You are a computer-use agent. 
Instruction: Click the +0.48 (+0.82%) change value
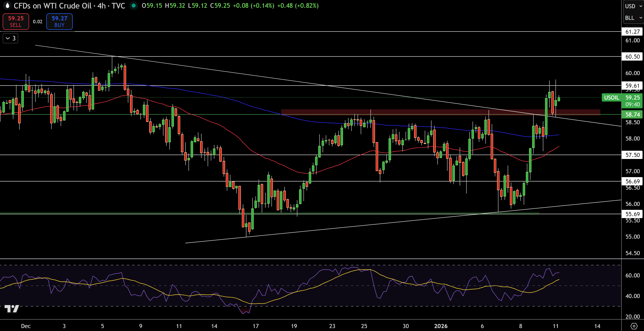(298, 6)
